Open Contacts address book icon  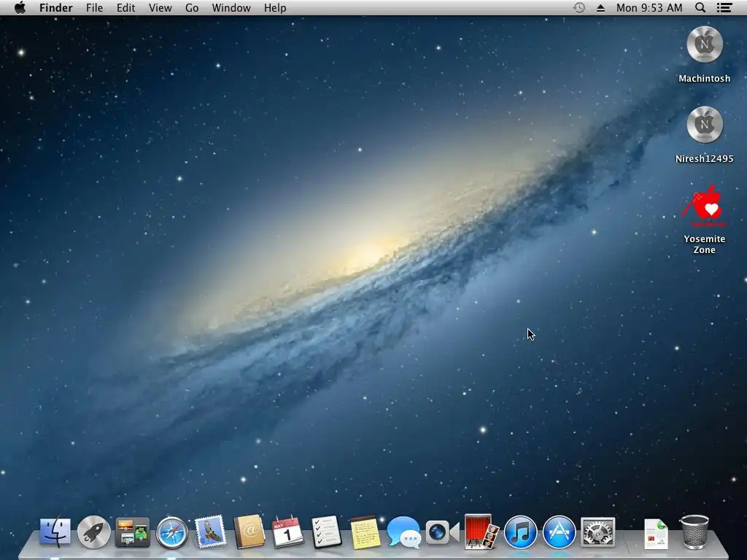click(249, 532)
